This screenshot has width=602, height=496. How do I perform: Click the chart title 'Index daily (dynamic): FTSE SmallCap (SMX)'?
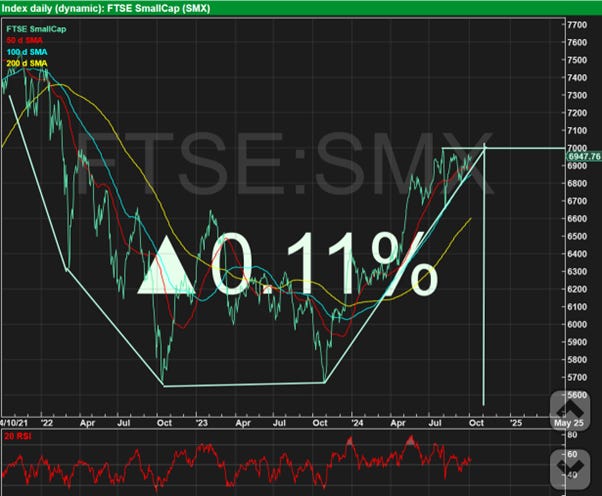coord(106,8)
